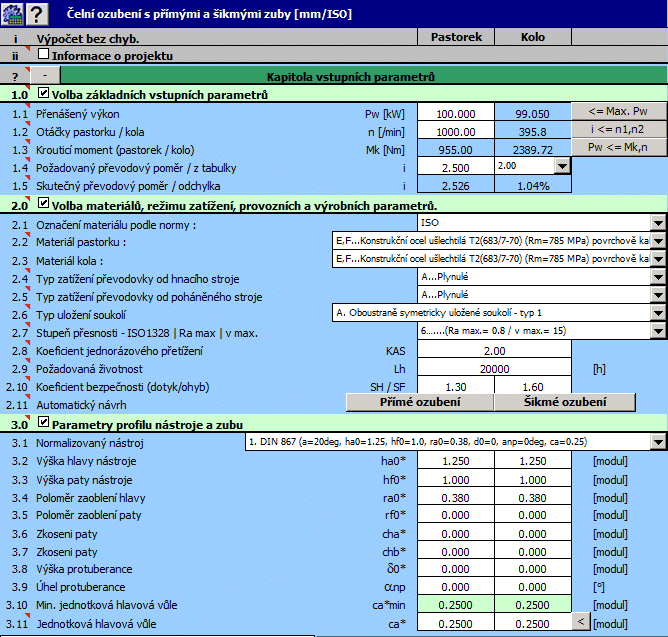668x637 pixels.
Task: Click the Přímé ozubení button
Action: 420,402
